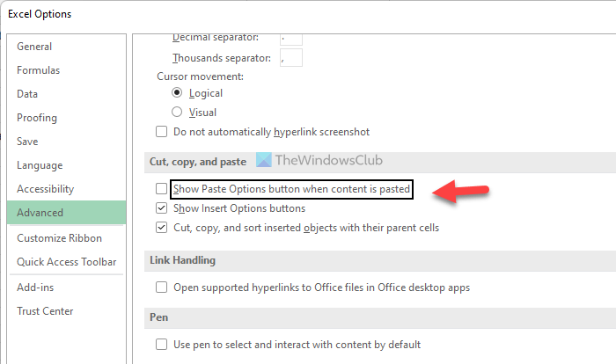Go to the Data options page
Screen dimensions: 616x364
pos(27,94)
